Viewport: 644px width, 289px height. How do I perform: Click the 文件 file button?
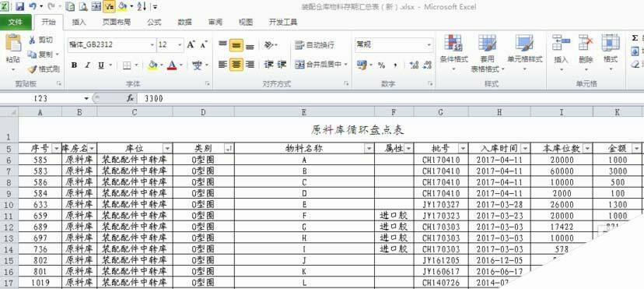click(x=16, y=22)
